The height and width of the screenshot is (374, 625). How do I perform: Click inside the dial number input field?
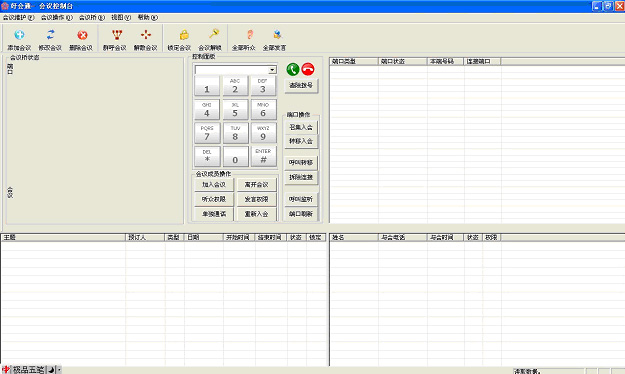coord(232,70)
